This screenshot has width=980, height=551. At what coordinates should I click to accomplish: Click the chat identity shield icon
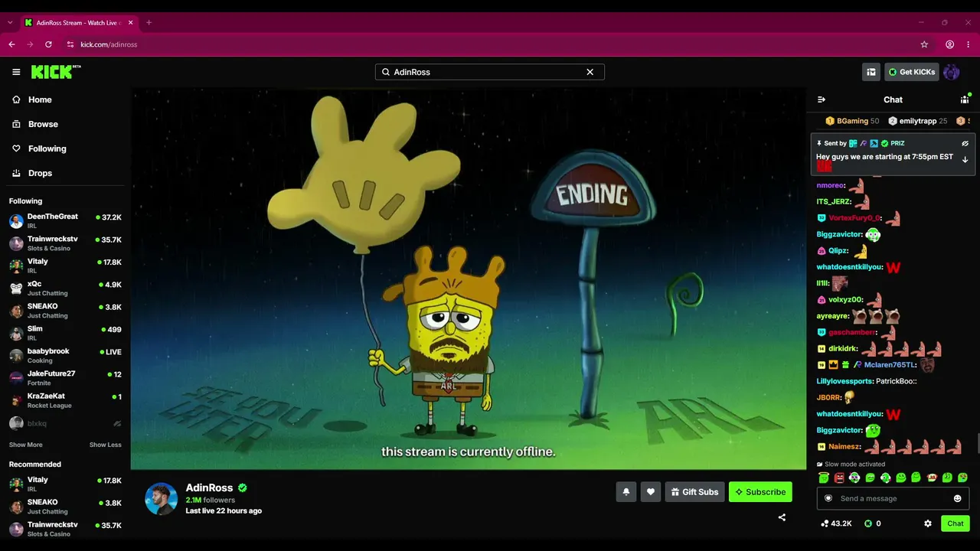pos(828,498)
